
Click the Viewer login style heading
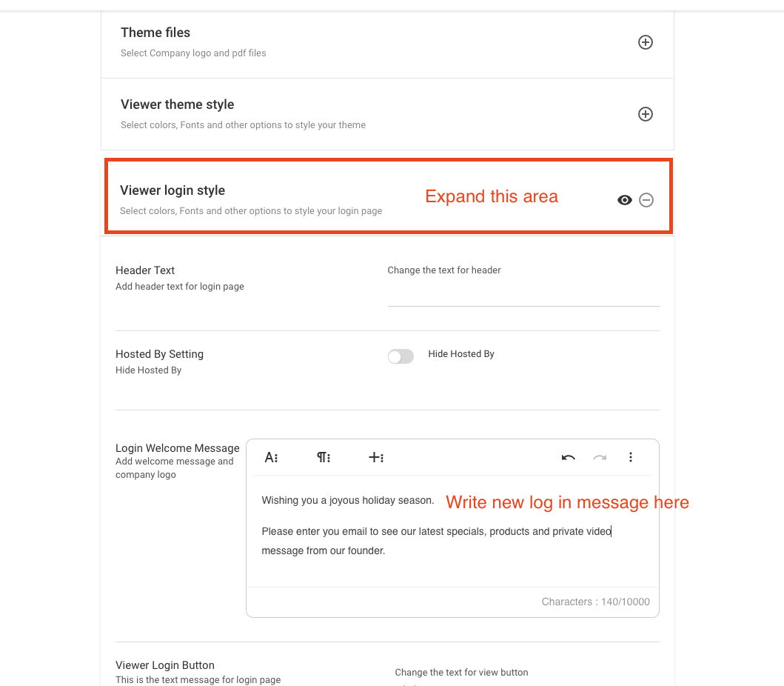(x=172, y=190)
